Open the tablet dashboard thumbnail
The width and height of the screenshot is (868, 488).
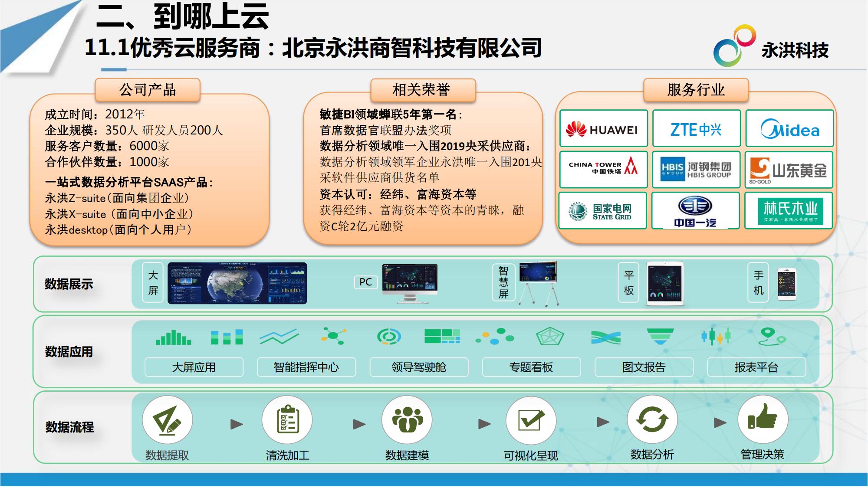pos(665,283)
